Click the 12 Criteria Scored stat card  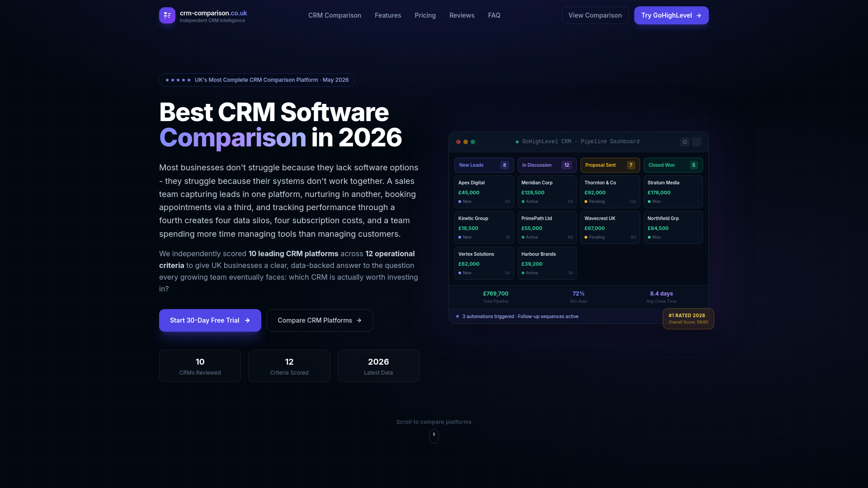pos(289,366)
